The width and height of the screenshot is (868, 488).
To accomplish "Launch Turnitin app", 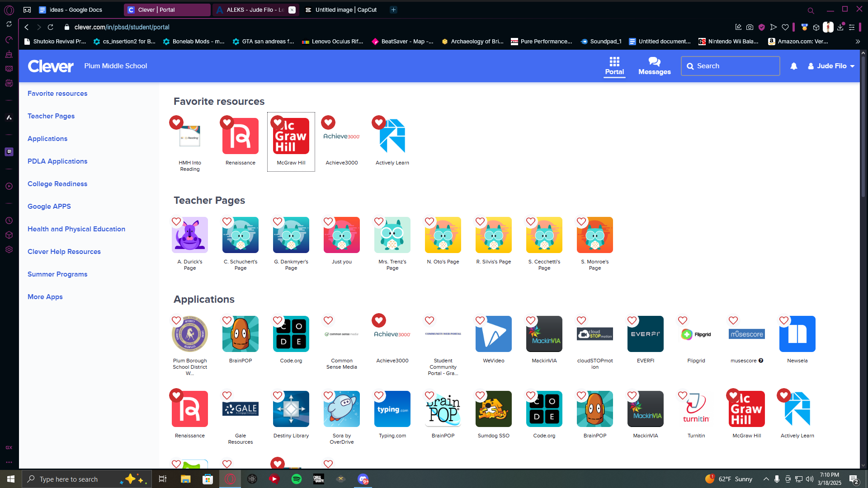I will (696, 409).
